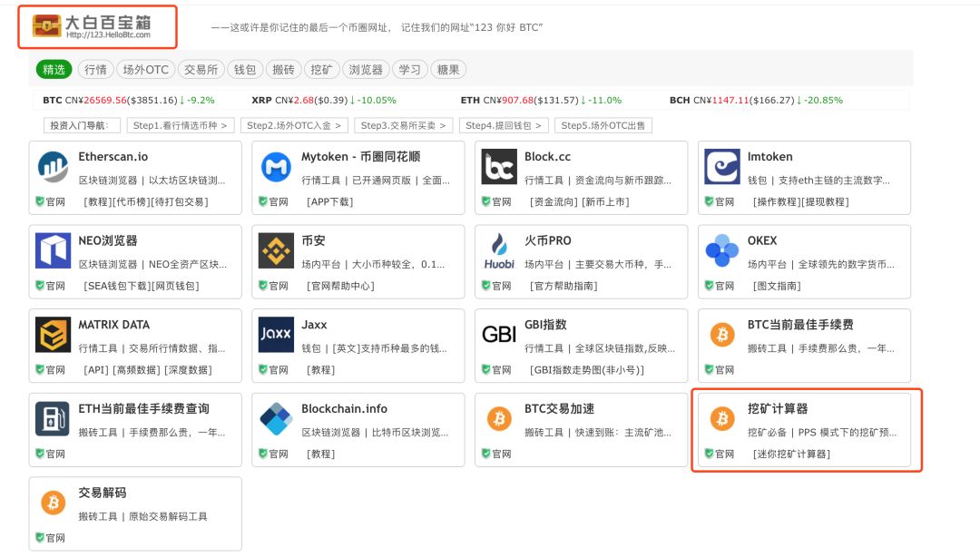Click gas pump icon of ETH手续费查询 card
The width and height of the screenshot is (980, 557).
(x=54, y=418)
